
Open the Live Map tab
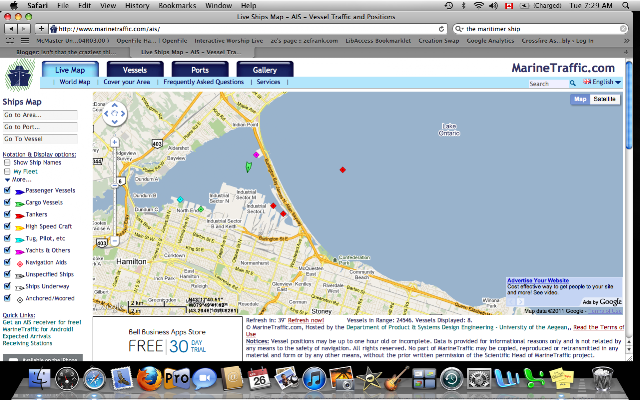[x=70, y=69]
